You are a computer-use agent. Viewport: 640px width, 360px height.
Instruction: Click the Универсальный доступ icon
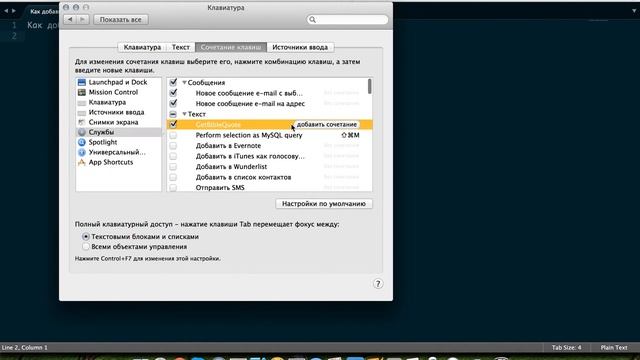coord(82,152)
